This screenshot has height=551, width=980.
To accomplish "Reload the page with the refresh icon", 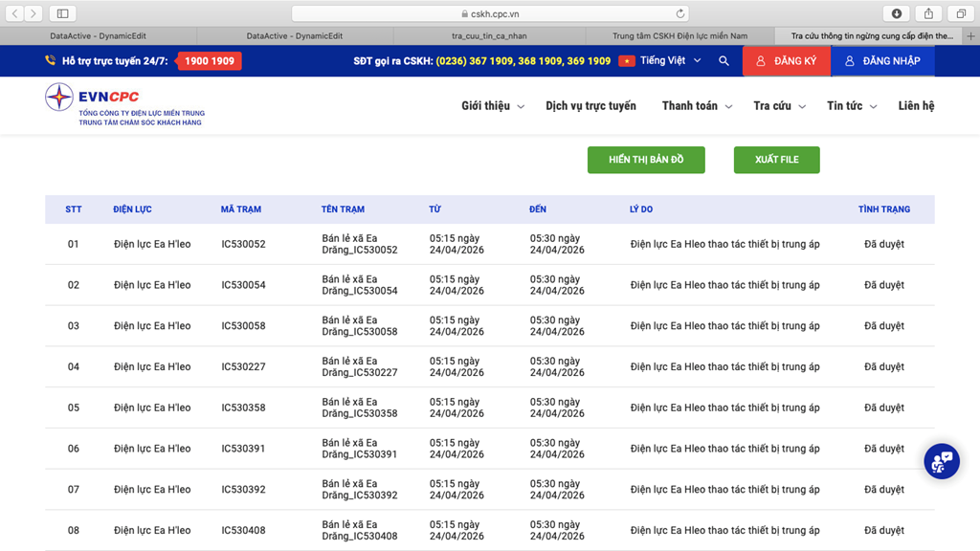I will click(680, 13).
